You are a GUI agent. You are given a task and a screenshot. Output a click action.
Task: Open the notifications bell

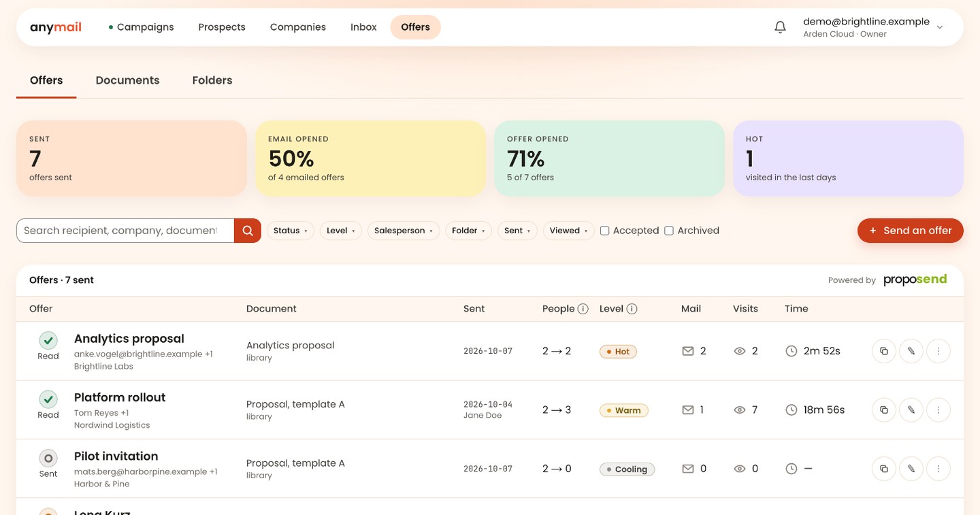click(781, 27)
